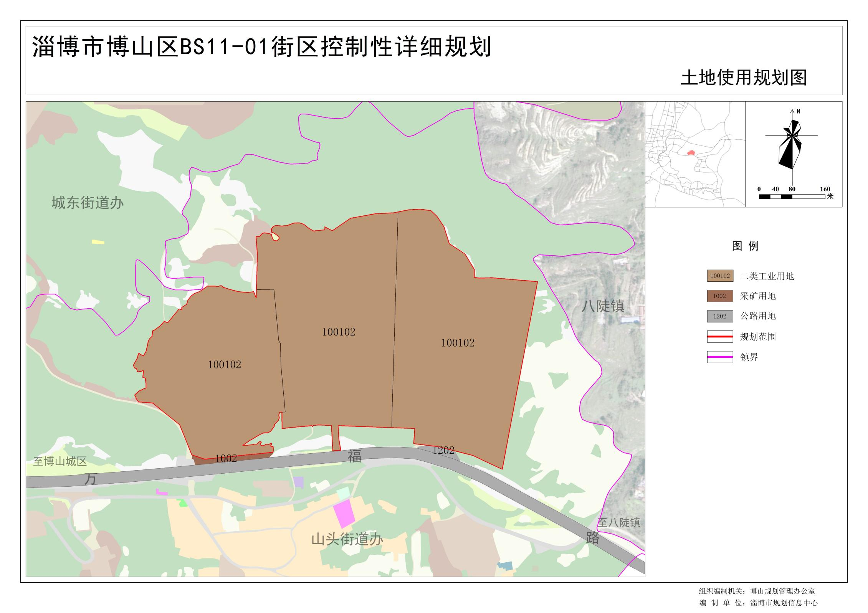Image resolution: width=868 pixels, height=613 pixels.
Task: Click the 二类工业用地 legend swatch
Action: (x=720, y=276)
